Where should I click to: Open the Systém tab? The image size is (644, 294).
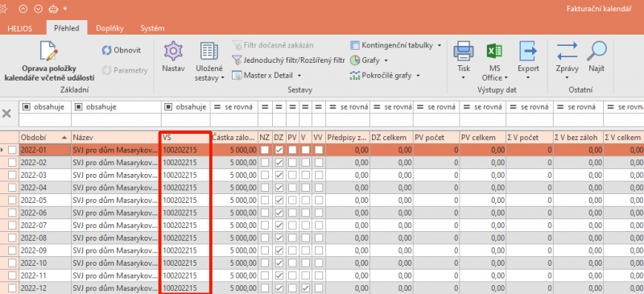[152, 28]
